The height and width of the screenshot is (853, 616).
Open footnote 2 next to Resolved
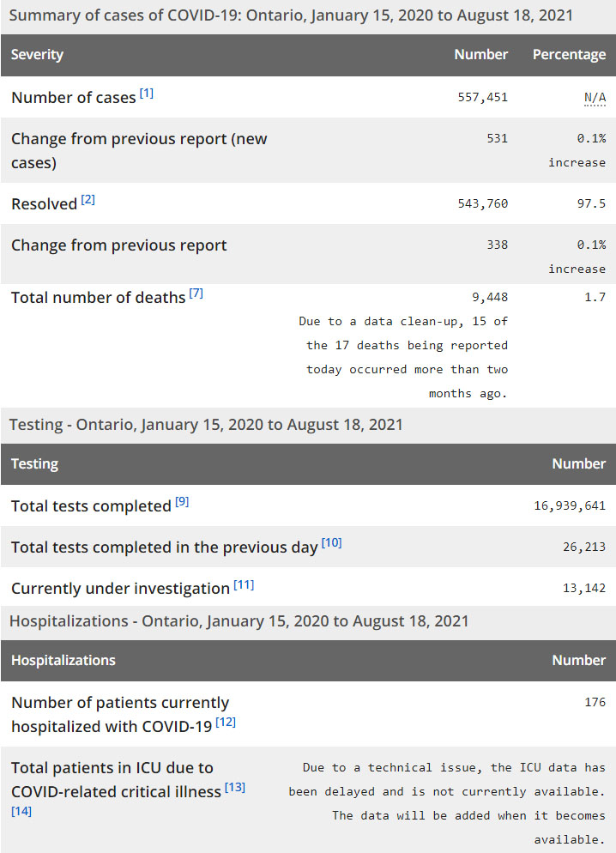click(x=88, y=200)
